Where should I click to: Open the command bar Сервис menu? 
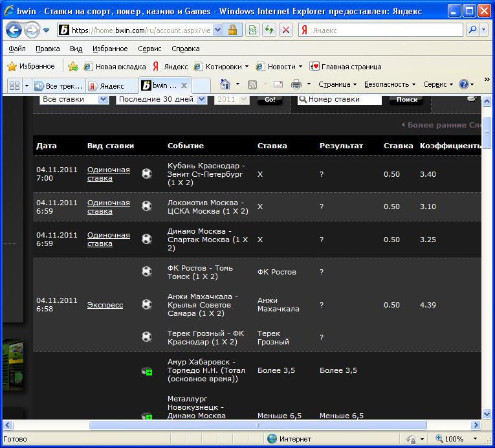pyautogui.click(x=438, y=84)
